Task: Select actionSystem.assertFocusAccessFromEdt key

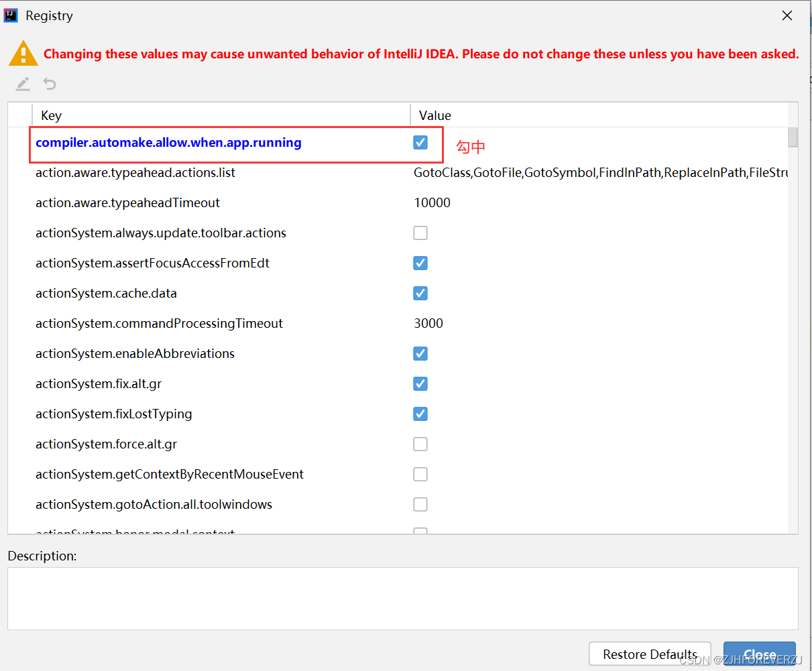Action: (152, 263)
